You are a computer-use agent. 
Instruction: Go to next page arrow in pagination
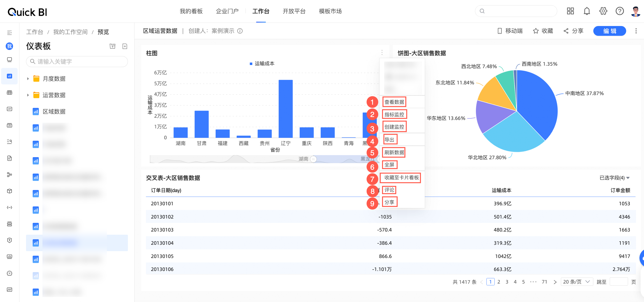point(555,282)
